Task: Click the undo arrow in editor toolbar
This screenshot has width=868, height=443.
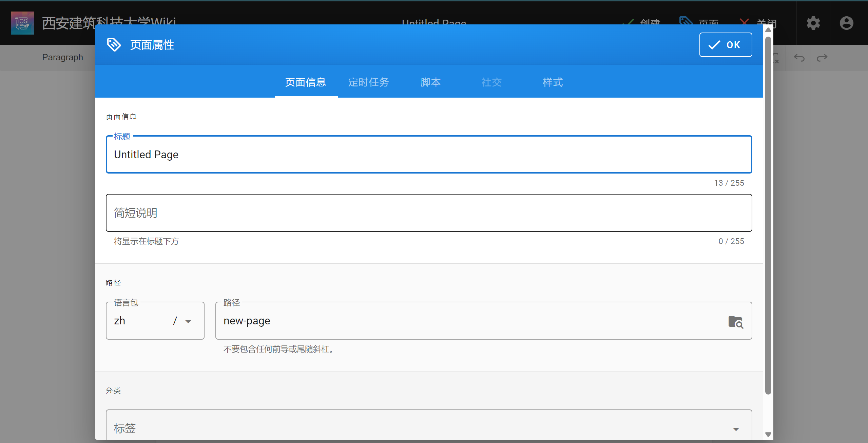Action: (x=799, y=58)
